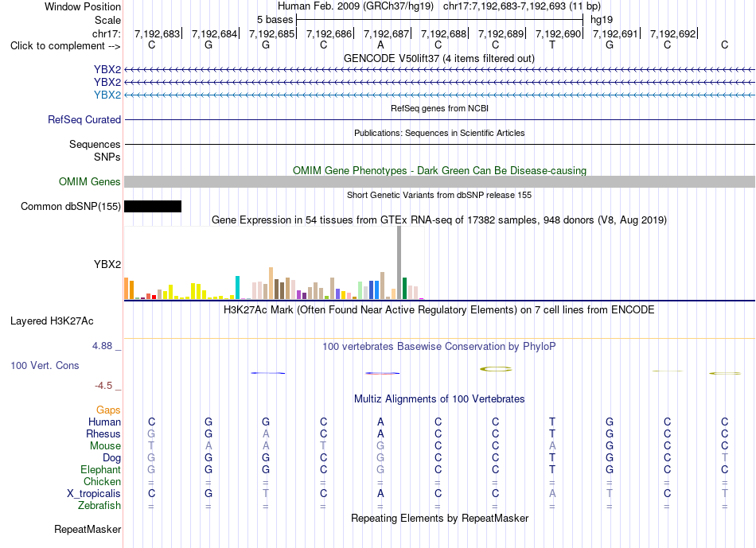Open Multiz Alignments of 100 Vertebrates title
756x548 pixels.
tap(439, 399)
